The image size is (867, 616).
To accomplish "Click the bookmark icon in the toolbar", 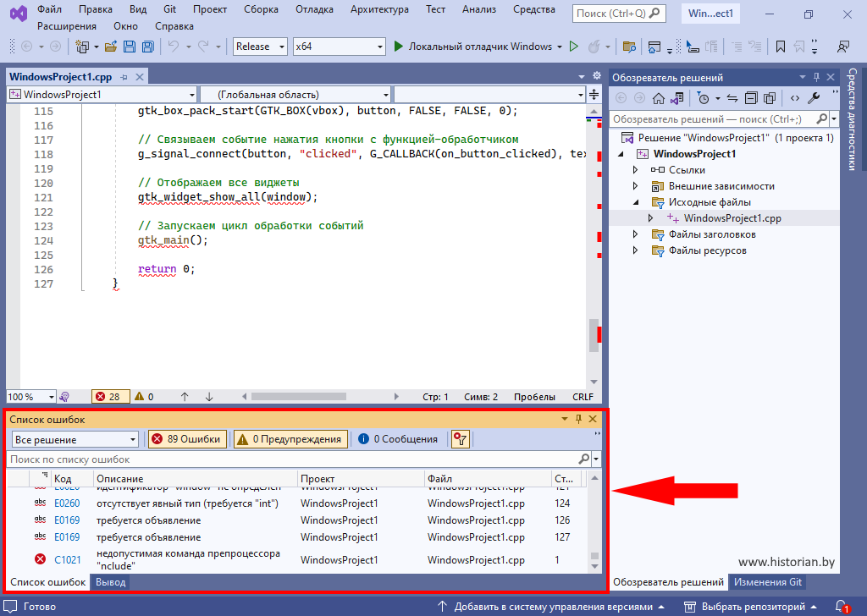I will (x=780, y=47).
